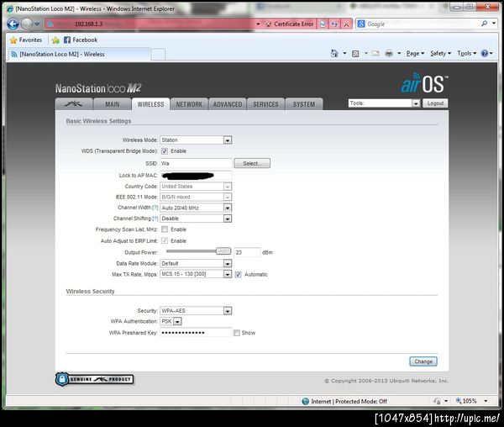
Task: Open the Channel Shifting dropdown
Action: tap(196, 219)
